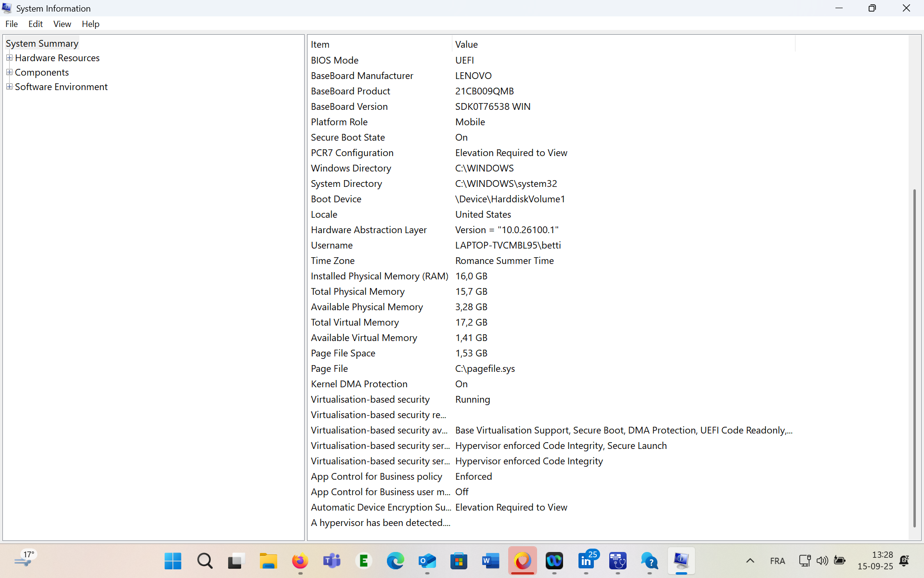This screenshot has width=924, height=578.
Task: Open Microsoft Edge in the taskbar
Action: (x=395, y=561)
